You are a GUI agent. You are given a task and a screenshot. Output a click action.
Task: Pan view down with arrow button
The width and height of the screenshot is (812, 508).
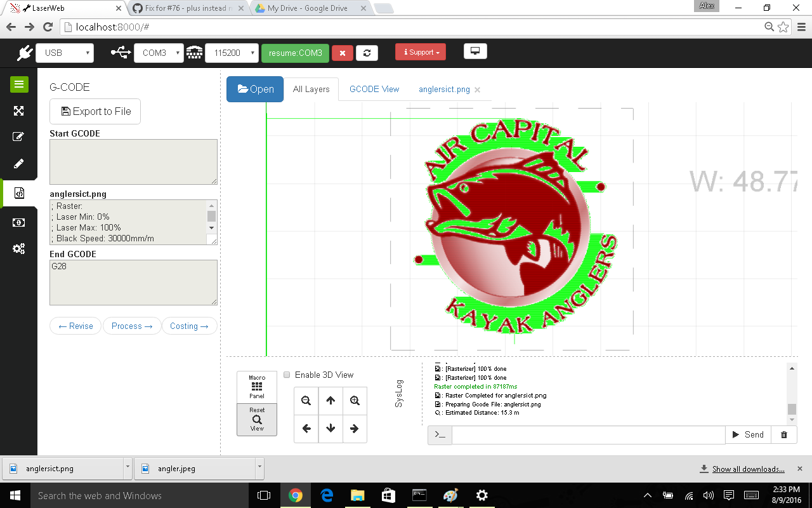pyautogui.click(x=331, y=429)
